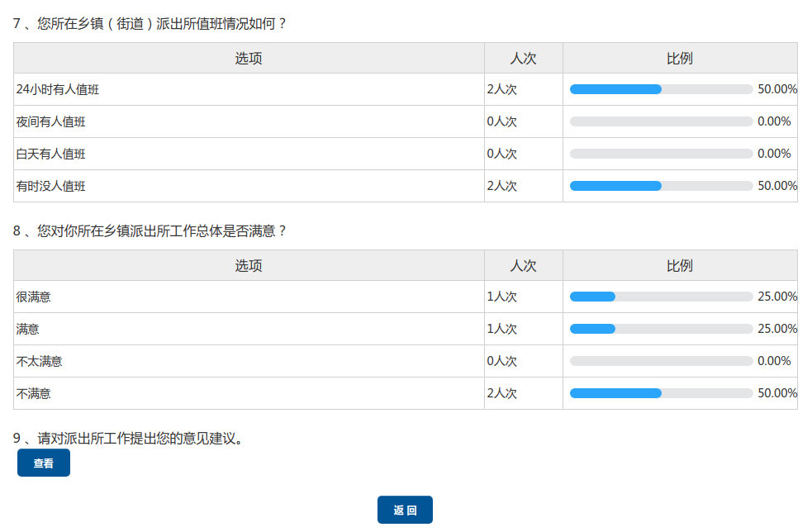Click the progress bar in 白天有人值班 row
Screen dimensions: 812x532
click(x=661, y=154)
